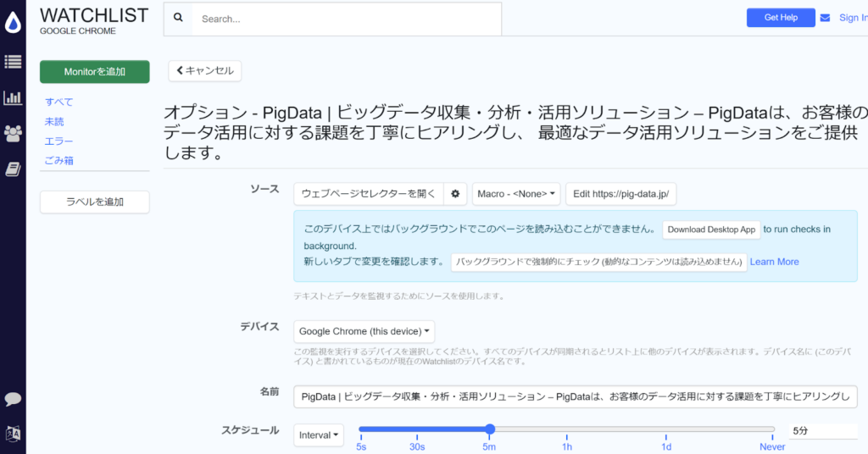The height and width of the screenshot is (454, 868).
Task: Open the ごみ箱 trash list
Action: click(58, 160)
